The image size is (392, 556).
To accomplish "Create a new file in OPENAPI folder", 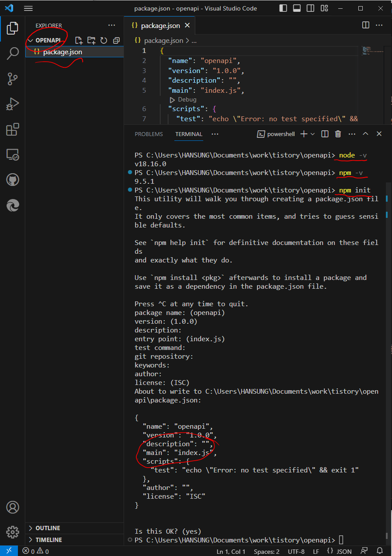I will tap(79, 40).
